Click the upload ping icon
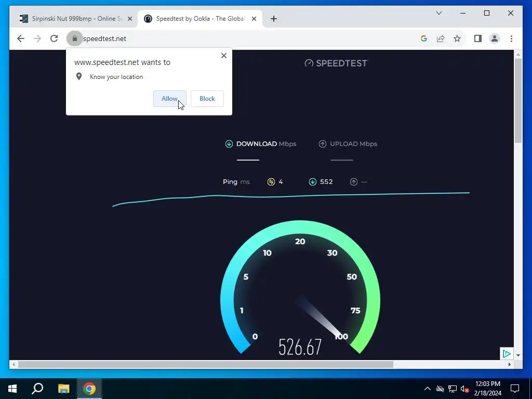The height and width of the screenshot is (399, 532). (353, 182)
